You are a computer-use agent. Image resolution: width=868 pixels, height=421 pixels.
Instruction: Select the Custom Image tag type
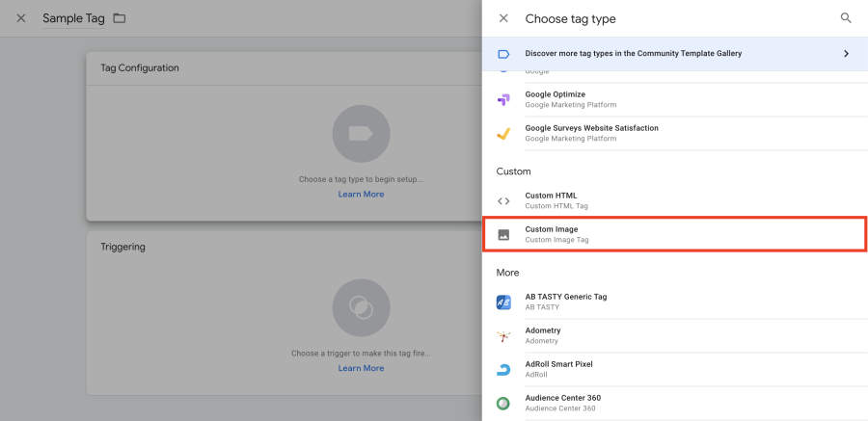[674, 234]
